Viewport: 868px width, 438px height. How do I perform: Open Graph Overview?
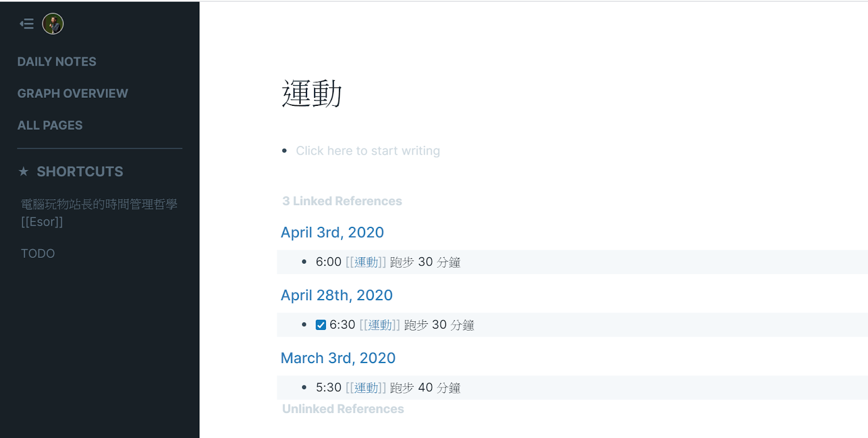pos(73,93)
